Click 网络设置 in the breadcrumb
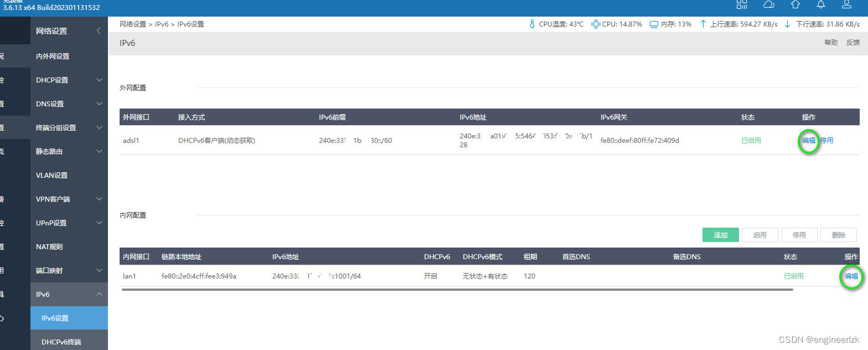This screenshot has height=350, width=868. click(x=133, y=24)
